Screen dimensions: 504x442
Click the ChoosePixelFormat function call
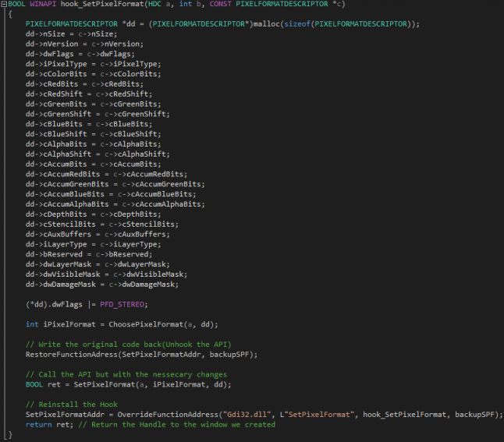142,324
